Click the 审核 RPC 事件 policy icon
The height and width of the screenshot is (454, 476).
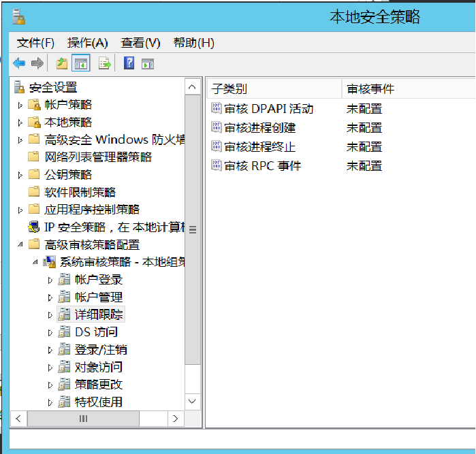216,165
